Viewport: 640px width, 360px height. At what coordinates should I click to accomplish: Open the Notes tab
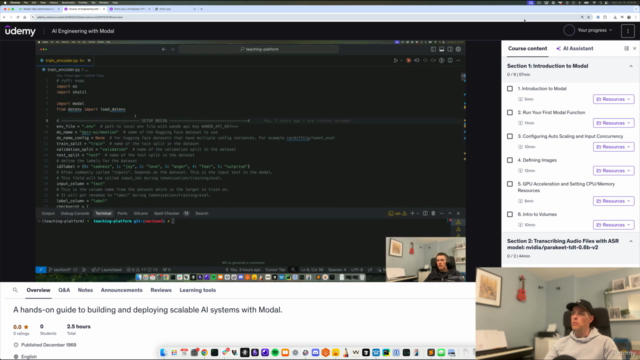click(x=85, y=290)
